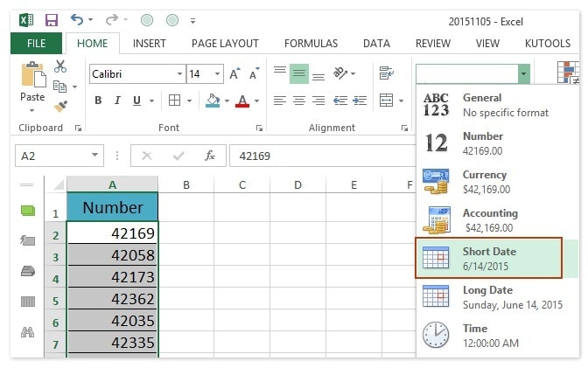The width and height of the screenshot is (588, 368).
Task: Open the Font Color dropdown arrow
Action: point(257,101)
